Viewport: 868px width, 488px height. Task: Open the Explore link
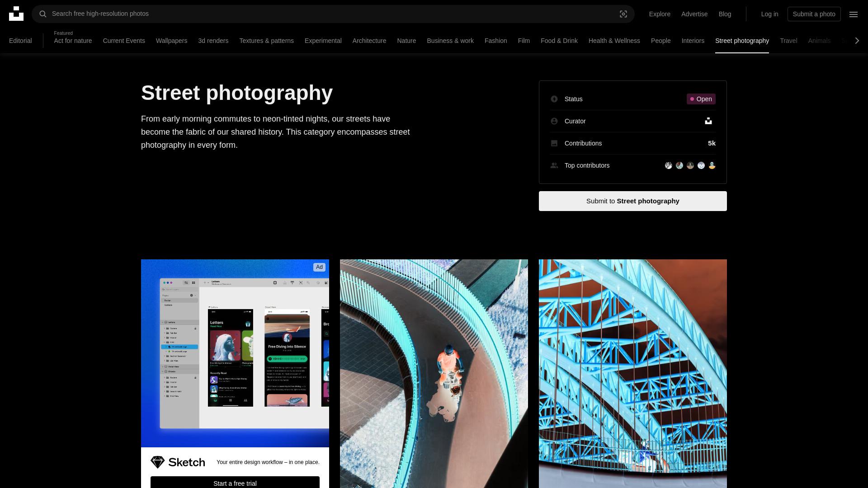(x=660, y=14)
